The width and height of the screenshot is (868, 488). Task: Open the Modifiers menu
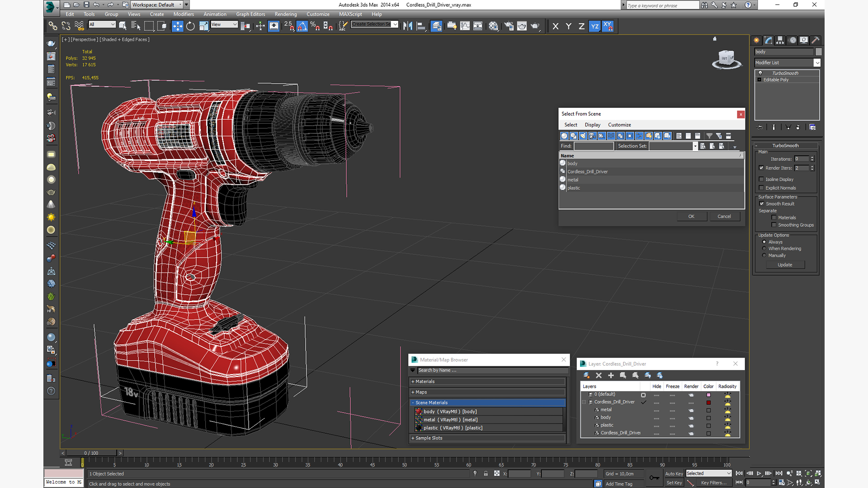(184, 14)
